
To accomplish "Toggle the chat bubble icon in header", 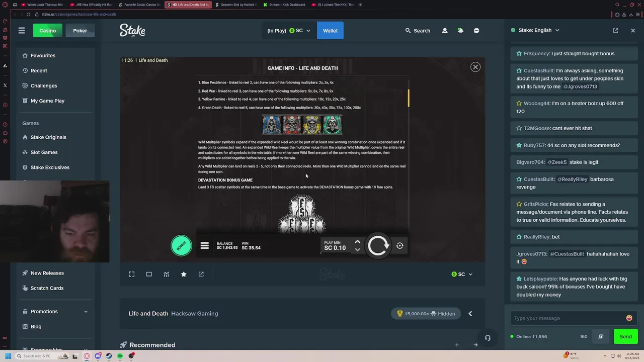I will 476,31.
